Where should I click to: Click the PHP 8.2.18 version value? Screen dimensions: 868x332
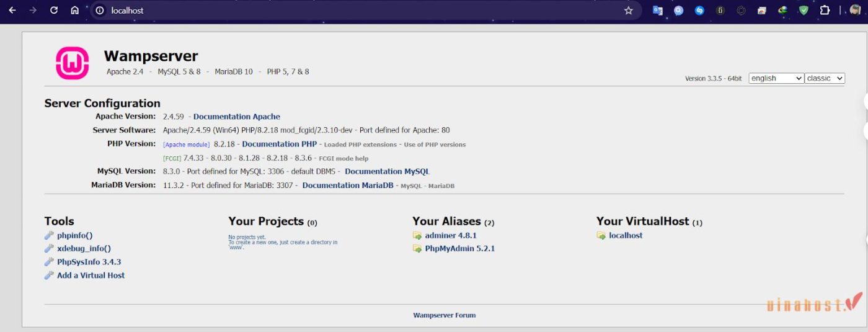(225, 144)
